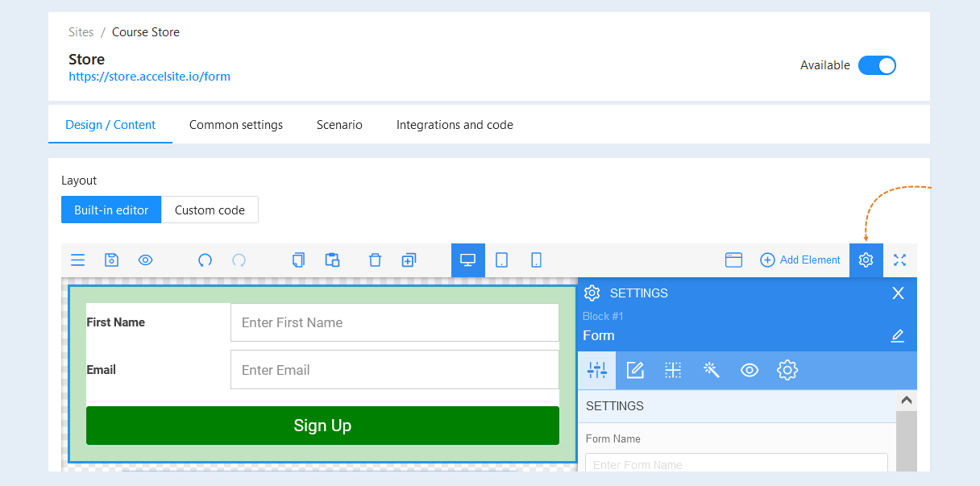Click the Form Name input field
Viewport: 980px width, 486px height.
pos(737,463)
